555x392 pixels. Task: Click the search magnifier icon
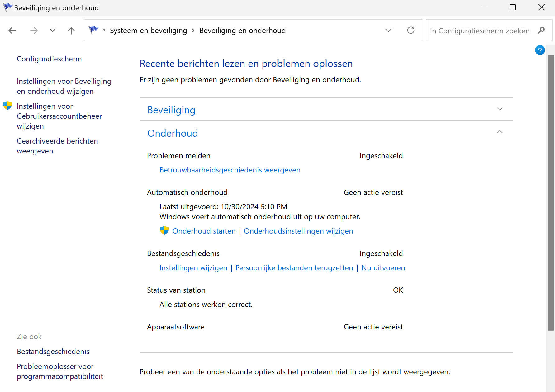tap(541, 30)
